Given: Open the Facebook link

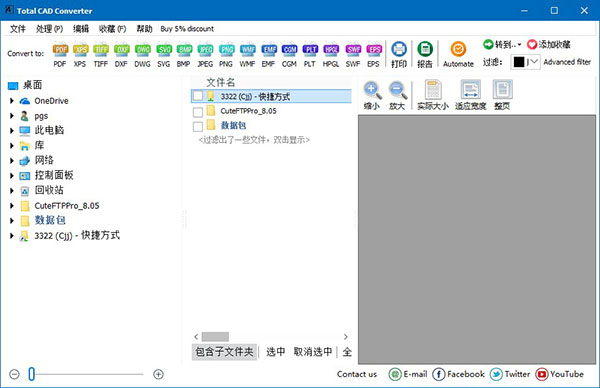Looking at the screenshot, I should [x=459, y=374].
